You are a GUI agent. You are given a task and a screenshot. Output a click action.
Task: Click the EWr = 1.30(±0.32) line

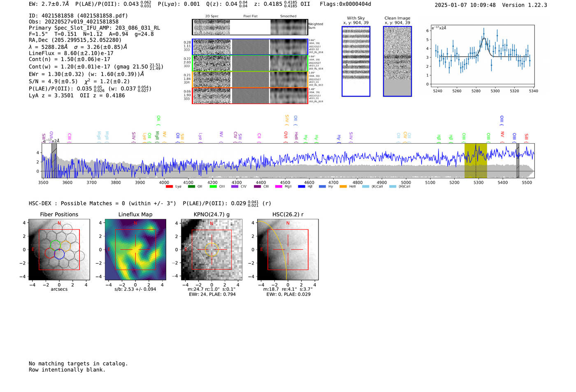point(86,74)
